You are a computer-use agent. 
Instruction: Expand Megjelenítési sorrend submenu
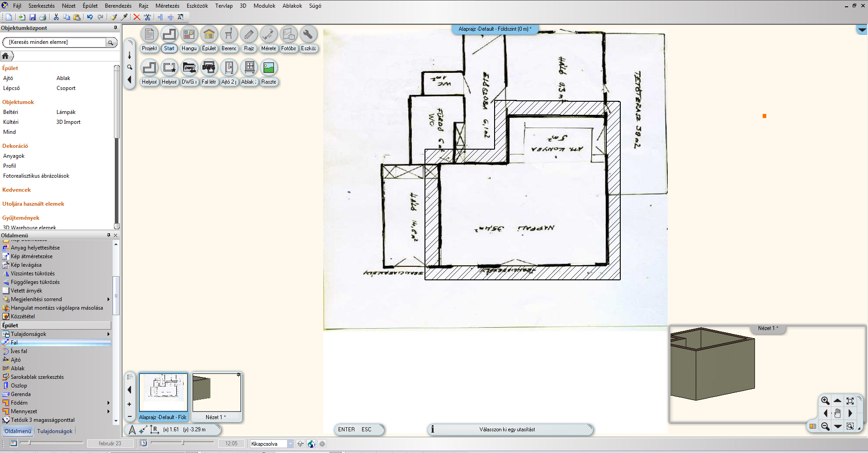point(108,299)
